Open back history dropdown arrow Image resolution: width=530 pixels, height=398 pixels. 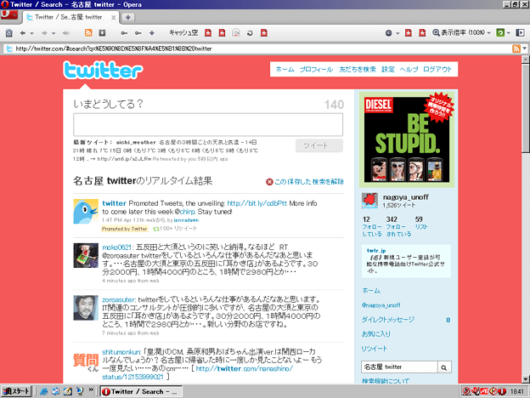(32, 33)
